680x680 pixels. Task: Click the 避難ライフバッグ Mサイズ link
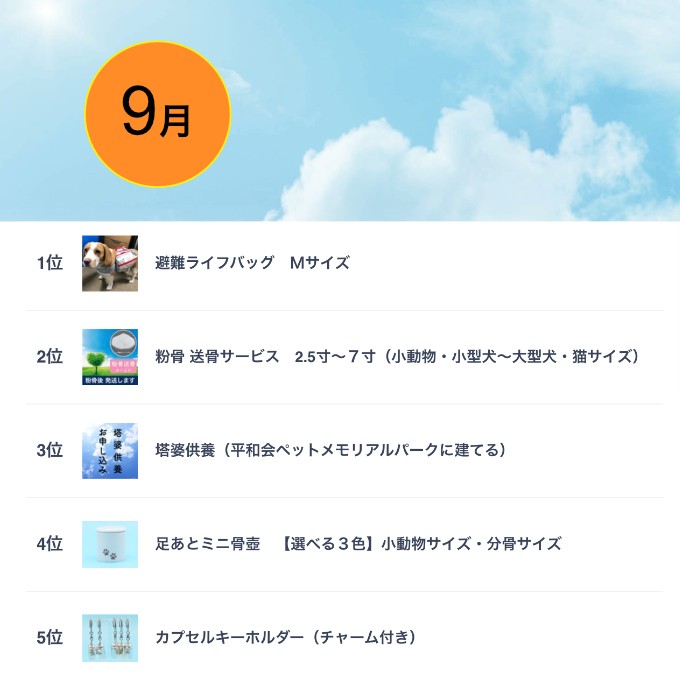[252, 263]
